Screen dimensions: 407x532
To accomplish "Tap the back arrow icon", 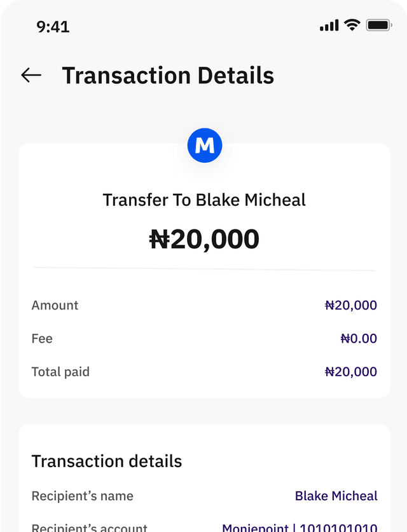I will 31,76.
